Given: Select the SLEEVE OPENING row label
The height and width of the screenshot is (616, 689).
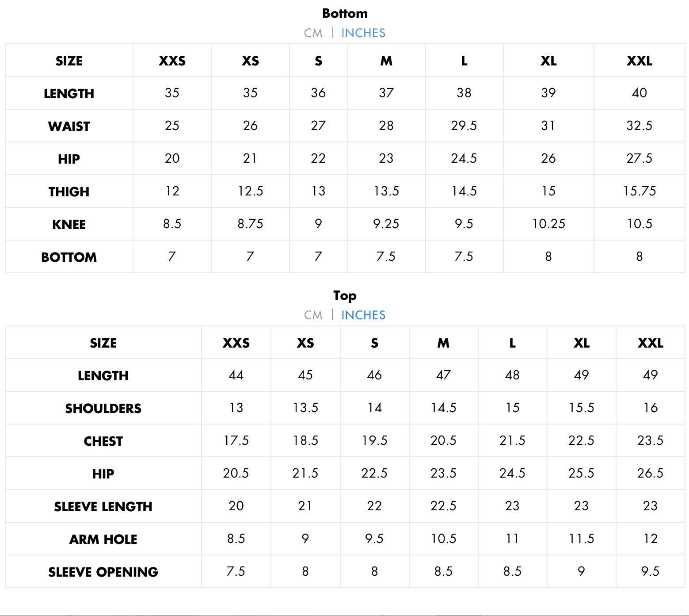Looking at the screenshot, I should click(103, 572).
